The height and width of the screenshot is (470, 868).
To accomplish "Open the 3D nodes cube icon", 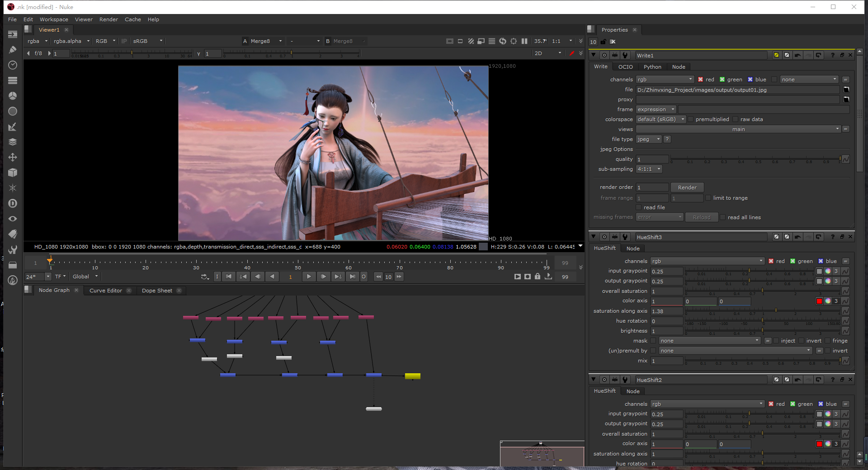I will [13, 173].
